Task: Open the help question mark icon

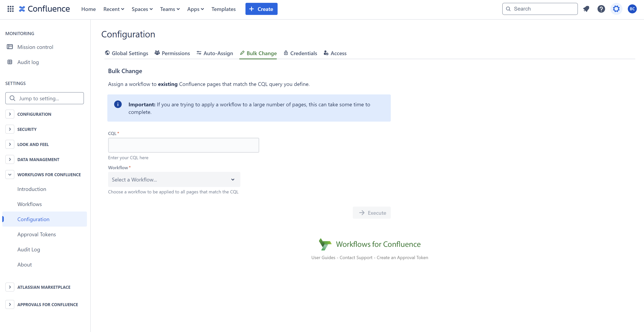Action: coord(601,9)
